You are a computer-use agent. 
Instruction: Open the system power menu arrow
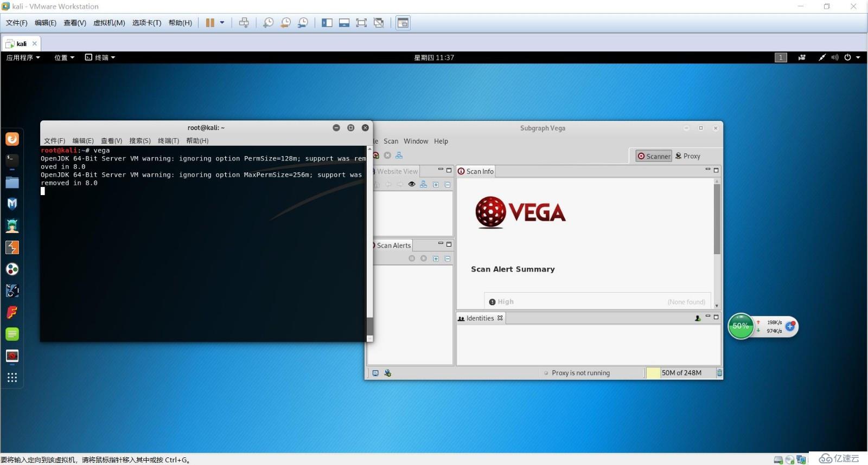[858, 57]
